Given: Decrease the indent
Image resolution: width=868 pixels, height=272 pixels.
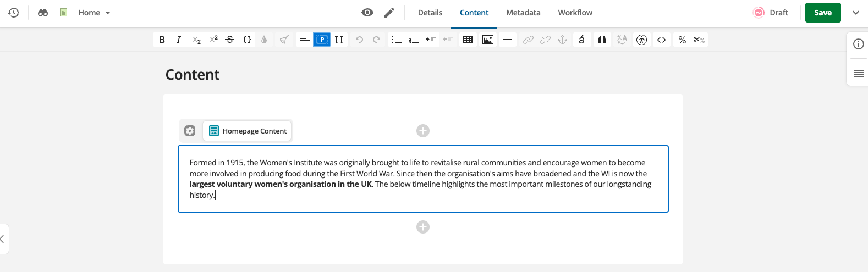Looking at the screenshot, I should [x=448, y=40].
